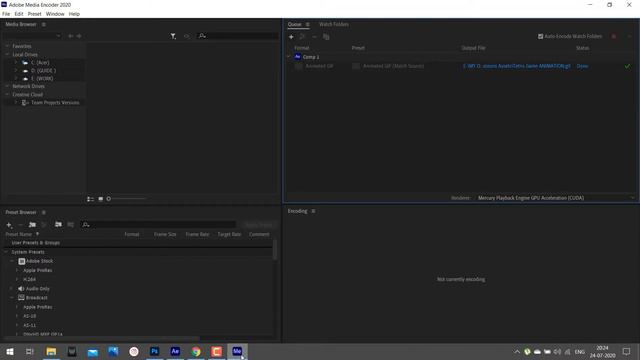Switch to Watch Folders tab
This screenshot has height=360, width=640.
[x=333, y=24]
